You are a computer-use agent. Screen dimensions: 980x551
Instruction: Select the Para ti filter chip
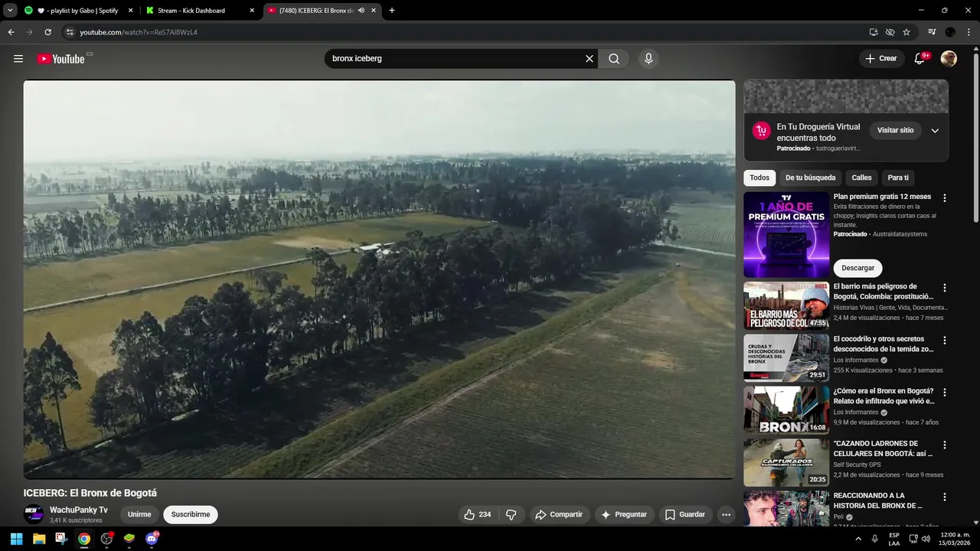[x=898, y=178]
